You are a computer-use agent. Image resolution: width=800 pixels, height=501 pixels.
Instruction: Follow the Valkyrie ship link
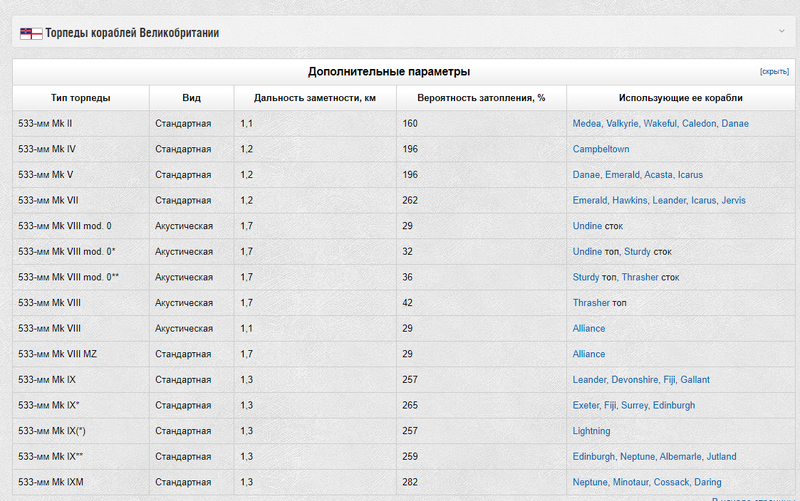click(622, 124)
